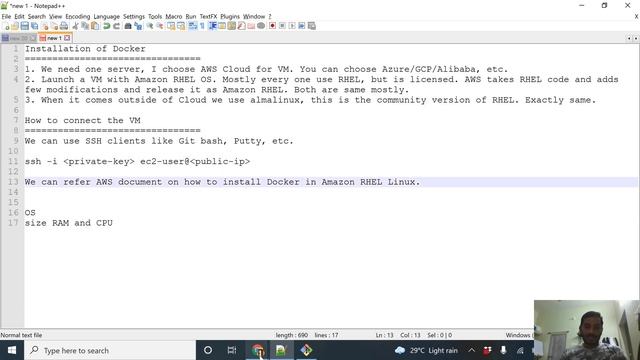Open the Settings menu
640x360 pixels.
pyautogui.click(x=134, y=16)
